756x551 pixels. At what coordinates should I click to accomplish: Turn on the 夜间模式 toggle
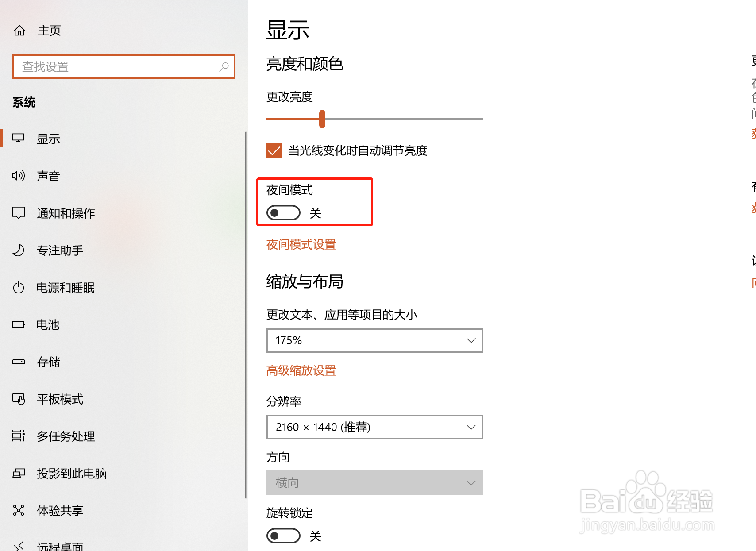coord(283,213)
